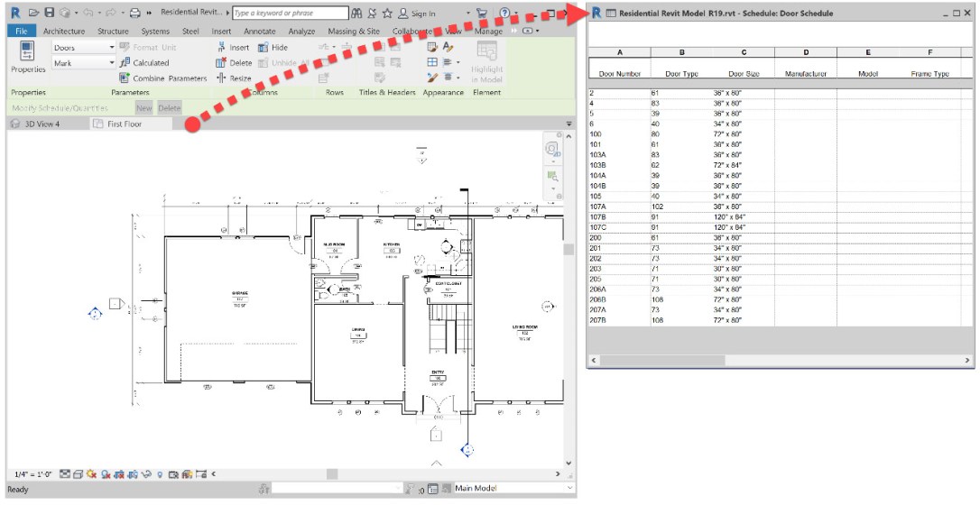This screenshot has width=980, height=505.
Task: Click the view scale 1/4" = 1'-0" button
Action: click(33, 473)
